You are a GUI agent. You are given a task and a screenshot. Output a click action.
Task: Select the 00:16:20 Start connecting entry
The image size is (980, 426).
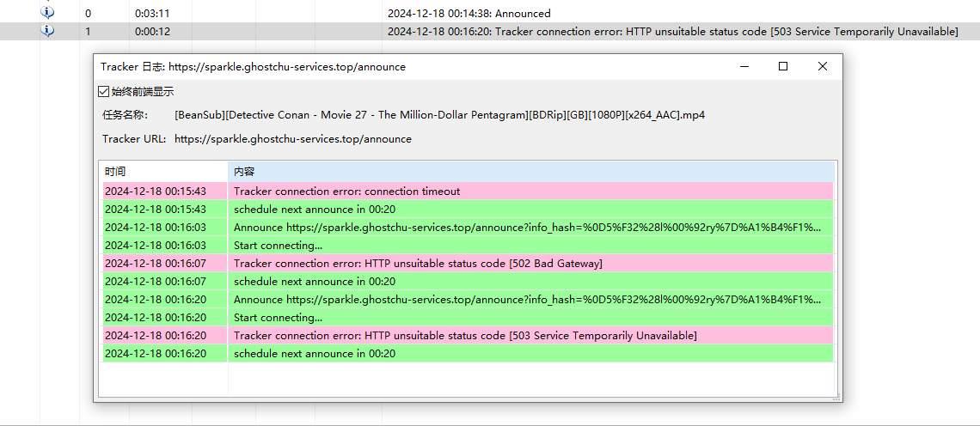[x=278, y=318]
